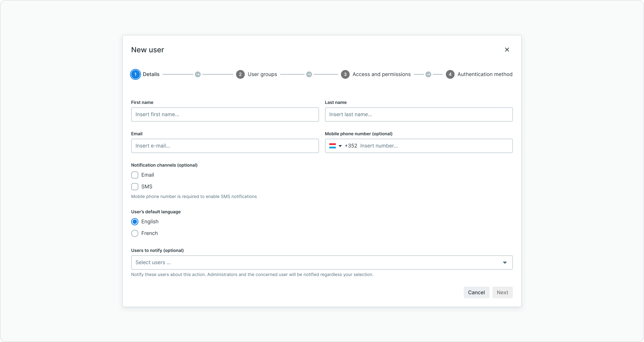Click arrow icon after User groups step
Image resolution: width=644 pixels, height=342 pixels.
point(309,74)
